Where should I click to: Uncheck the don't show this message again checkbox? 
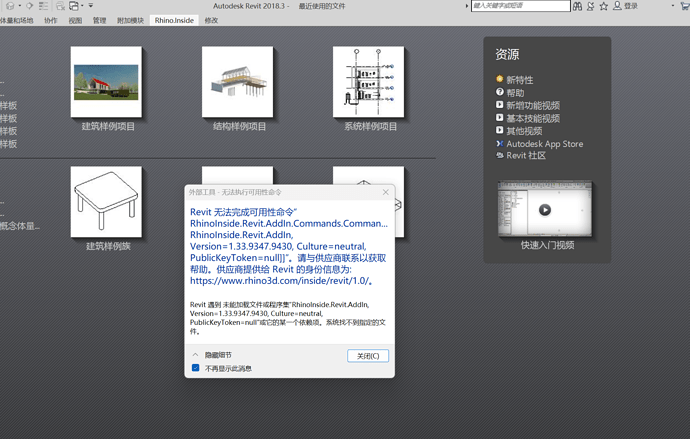coord(196,368)
